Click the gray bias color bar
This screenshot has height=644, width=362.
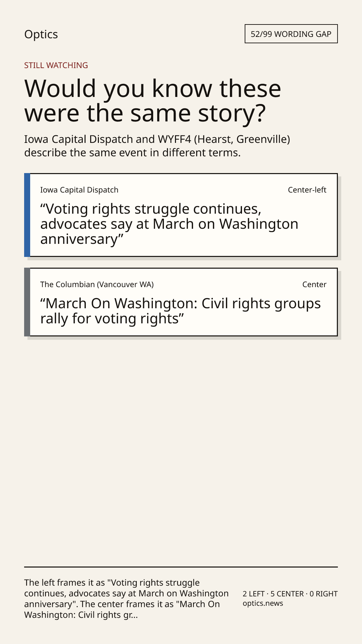tap(27, 302)
